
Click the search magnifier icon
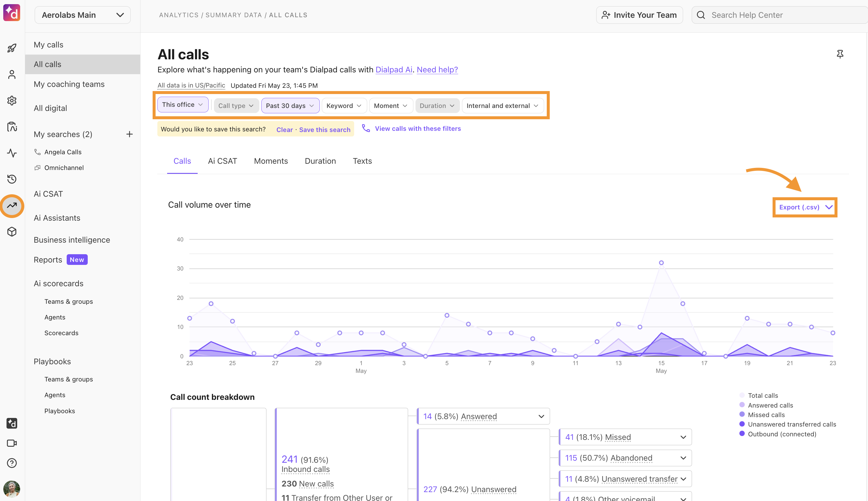[701, 15]
